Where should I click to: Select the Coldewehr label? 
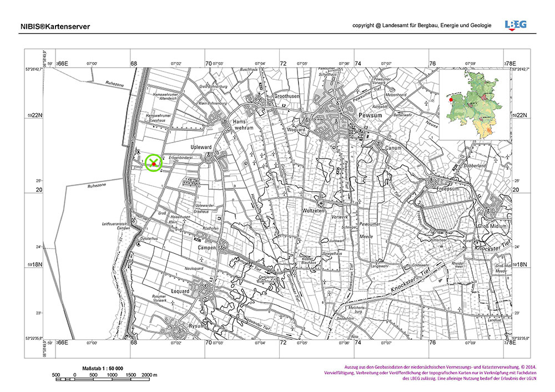421,264
